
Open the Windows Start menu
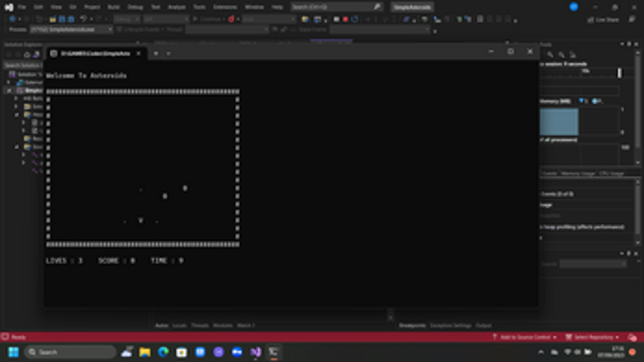click(x=13, y=352)
